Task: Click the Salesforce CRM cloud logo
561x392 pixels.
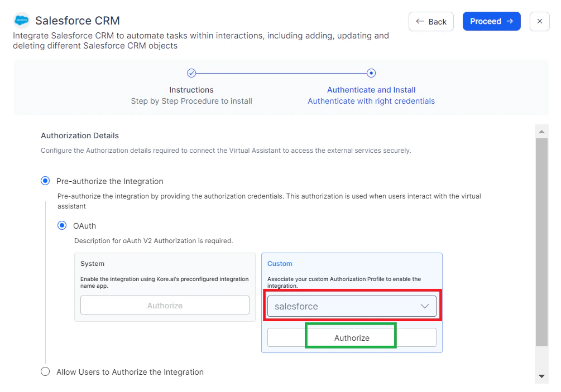Action: tap(21, 20)
